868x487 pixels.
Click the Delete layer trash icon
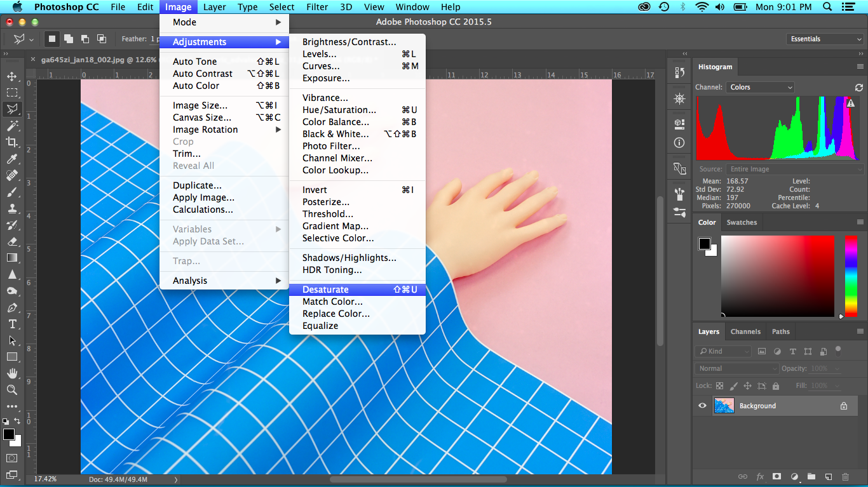[845, 476]
